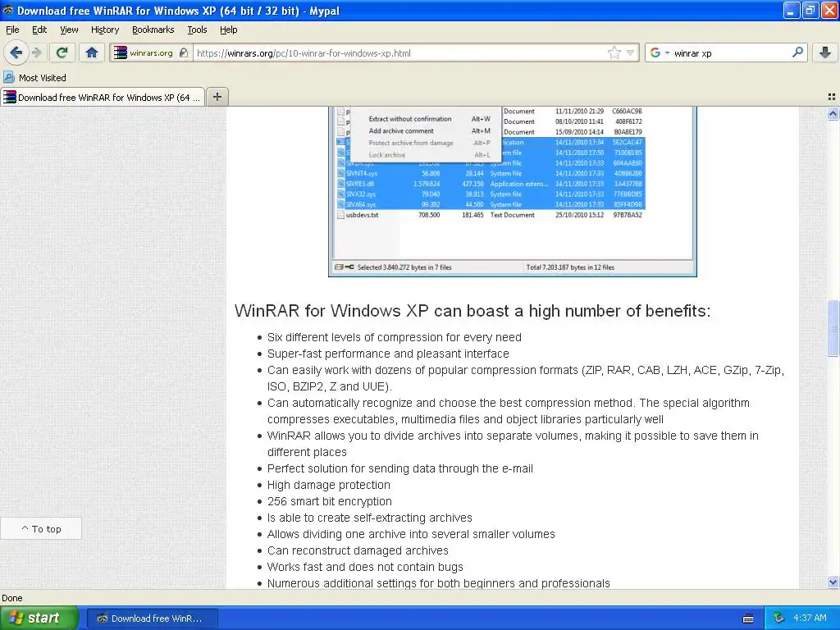Click the network tray icon beside clock

(779, 618)
